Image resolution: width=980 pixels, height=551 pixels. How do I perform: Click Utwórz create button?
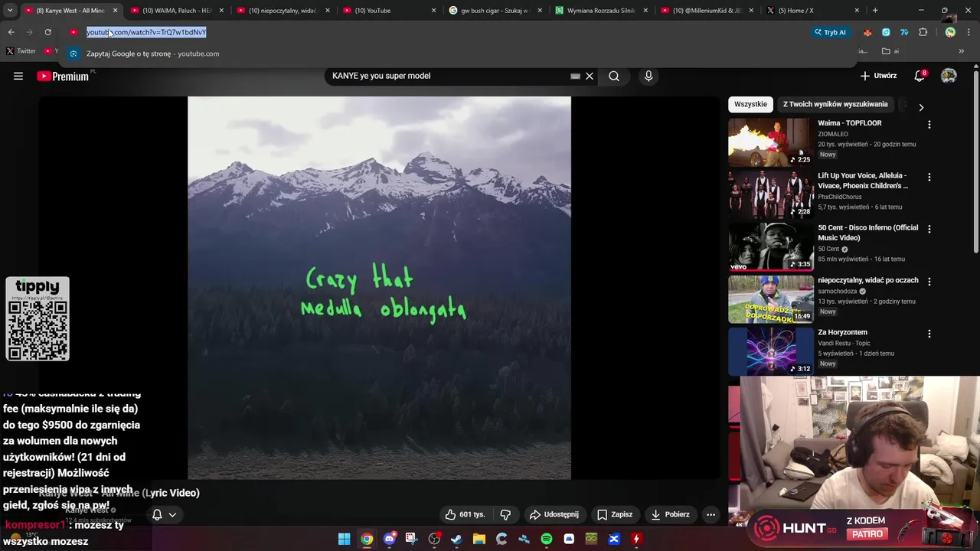click(x=878, y=76)
